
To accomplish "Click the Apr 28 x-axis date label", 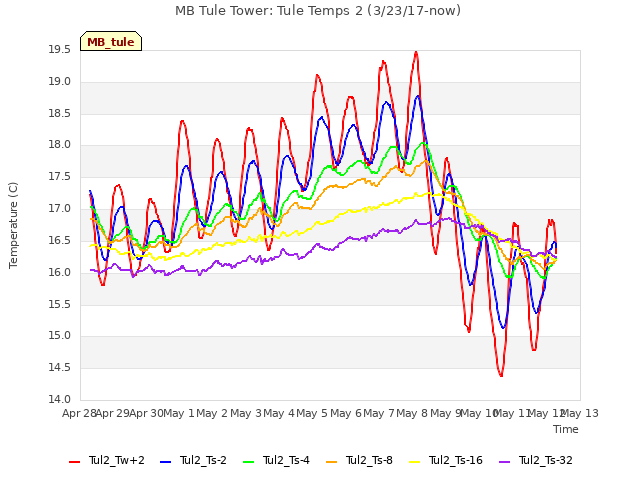I will coord(79,413).
